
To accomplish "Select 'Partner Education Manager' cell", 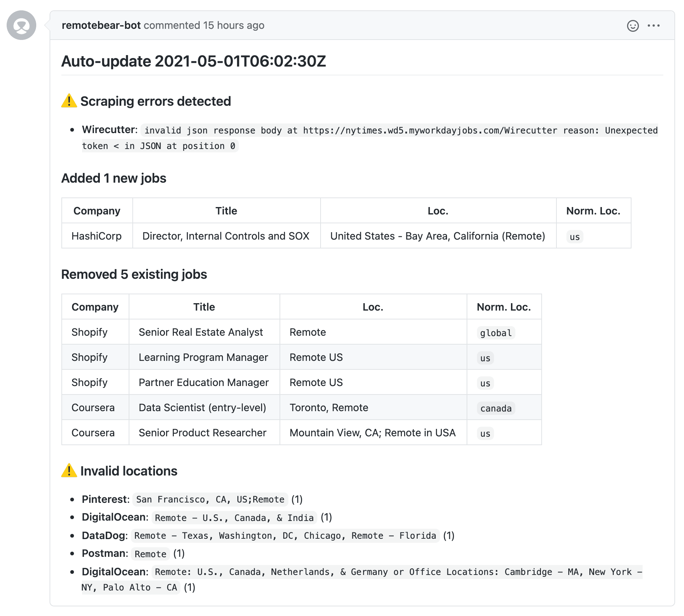I will 204,382.
